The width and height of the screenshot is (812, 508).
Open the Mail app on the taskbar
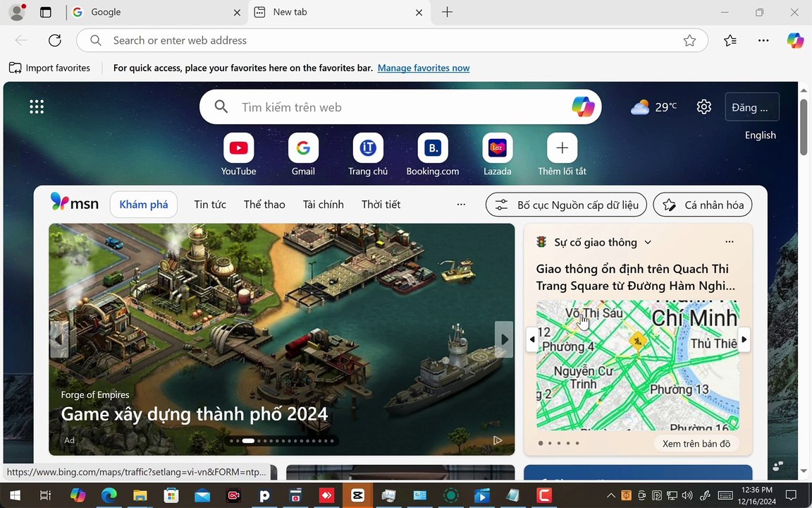point(202,495)
